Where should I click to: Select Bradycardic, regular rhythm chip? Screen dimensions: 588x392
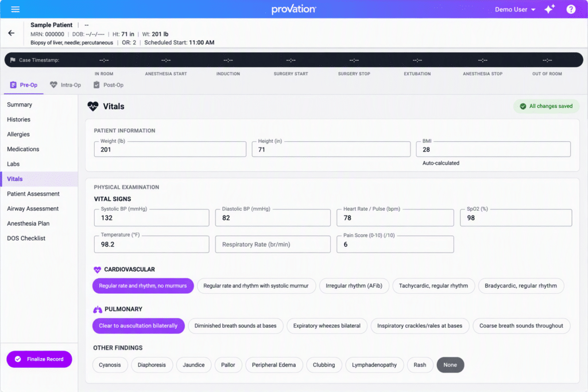tap(521, 286)
